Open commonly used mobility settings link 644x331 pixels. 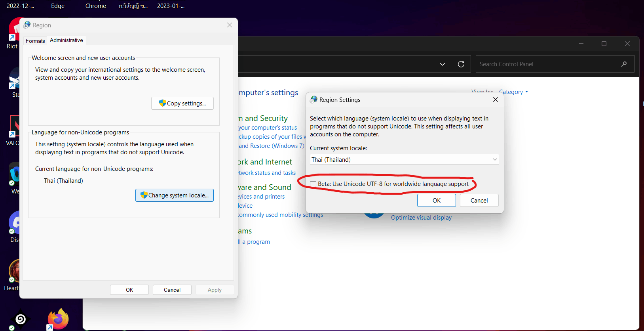(280, 214)
